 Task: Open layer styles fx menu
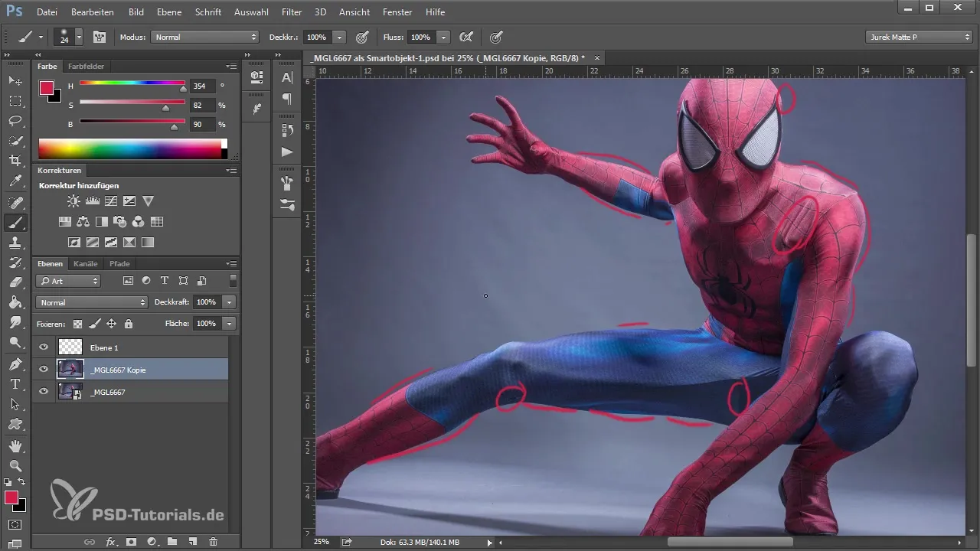tap(110, 542)
